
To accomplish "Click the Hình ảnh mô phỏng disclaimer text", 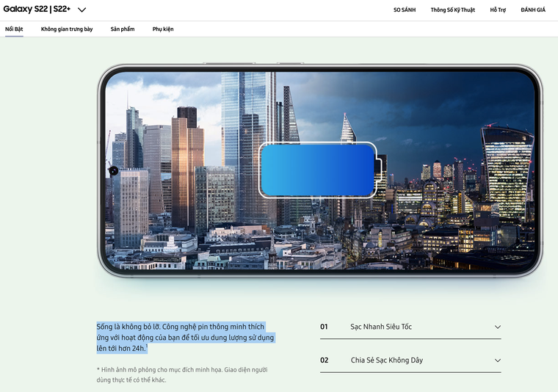I will [181, 374].
